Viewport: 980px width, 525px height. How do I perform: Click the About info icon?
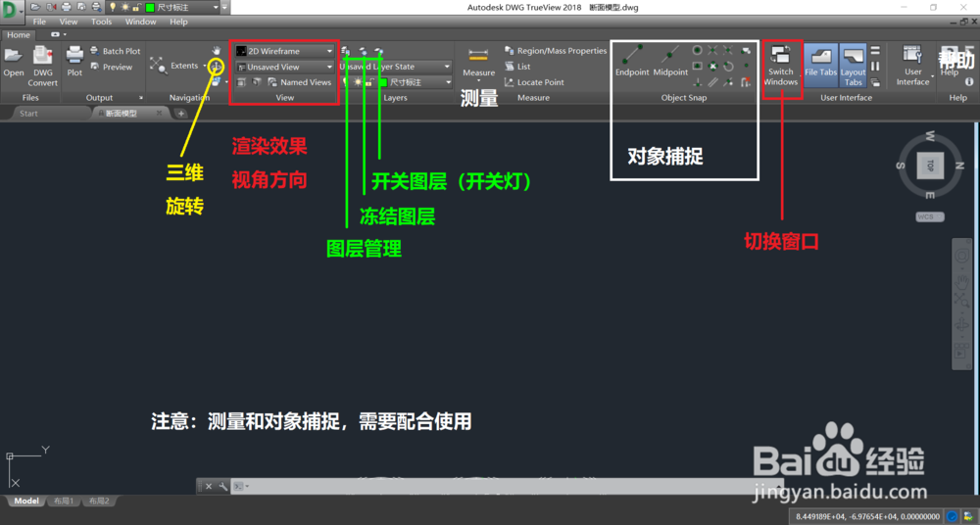(969, 82)
